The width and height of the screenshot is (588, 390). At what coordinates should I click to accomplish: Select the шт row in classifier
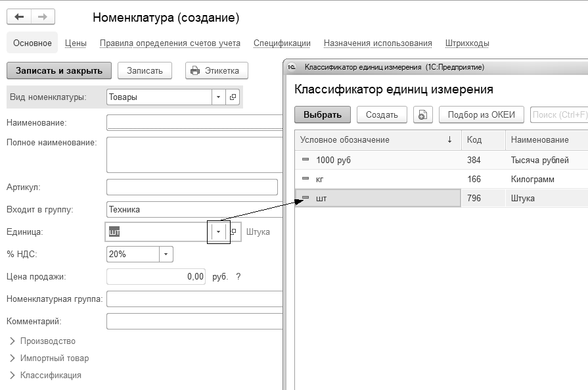[441, 198]
